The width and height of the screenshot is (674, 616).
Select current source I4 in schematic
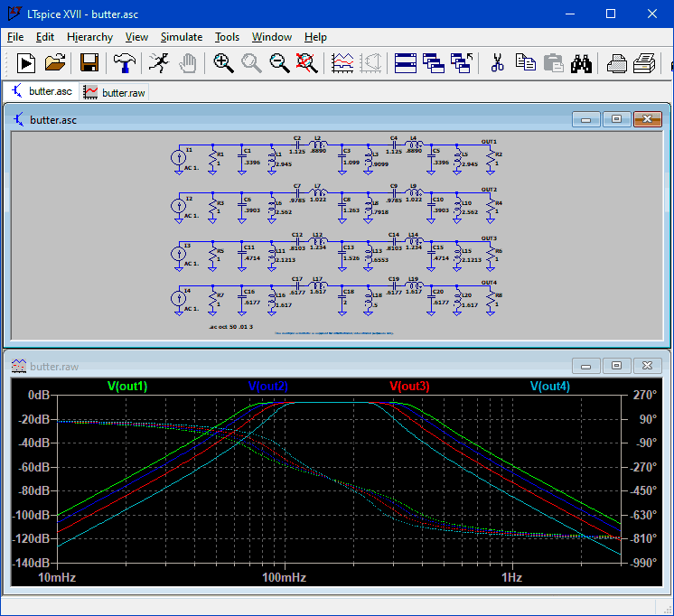click(x=178, y=298)
